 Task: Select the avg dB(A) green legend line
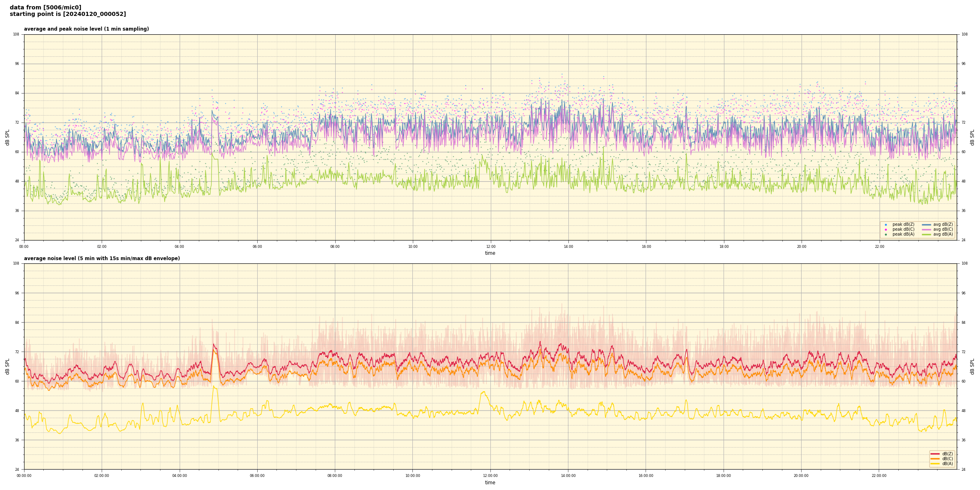pyautogui.click(x=926, y=234)
